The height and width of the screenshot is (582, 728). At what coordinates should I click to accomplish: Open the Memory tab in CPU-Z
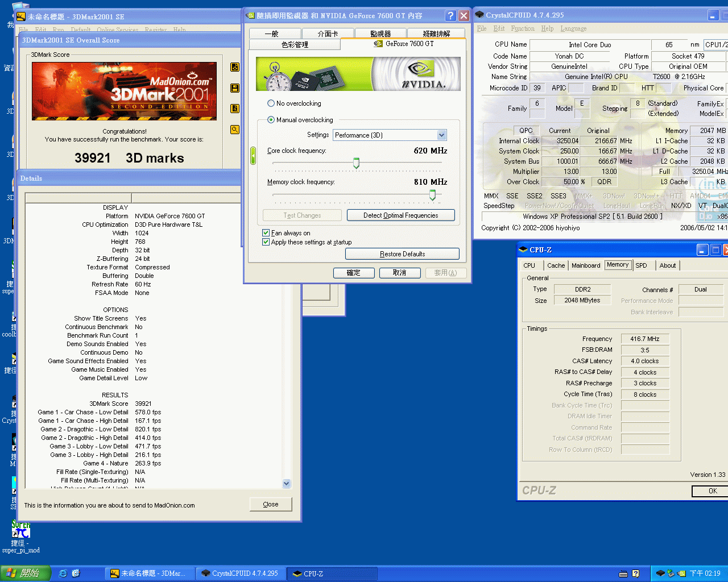(618, 265)
